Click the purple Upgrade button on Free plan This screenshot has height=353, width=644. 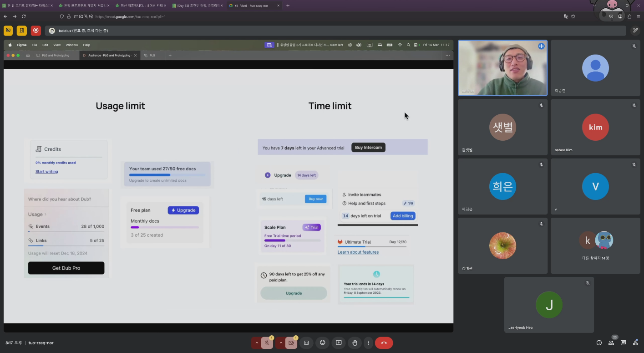(x=183, y=210)
